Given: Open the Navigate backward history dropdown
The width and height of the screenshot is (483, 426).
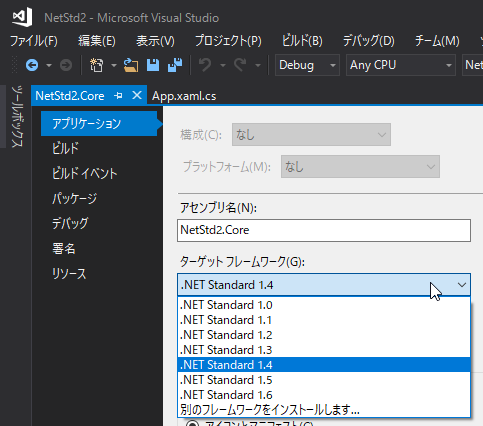Looking at the screenshot, I should (49, 65).
